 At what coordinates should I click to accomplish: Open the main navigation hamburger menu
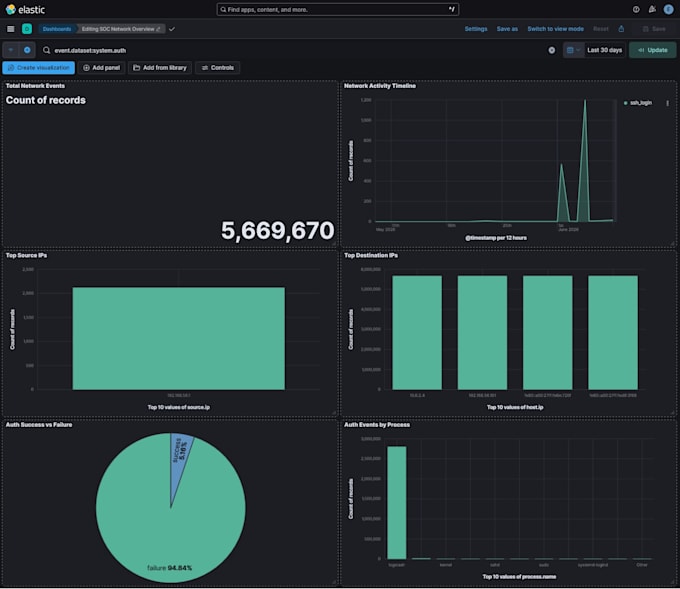pos(11,29)
